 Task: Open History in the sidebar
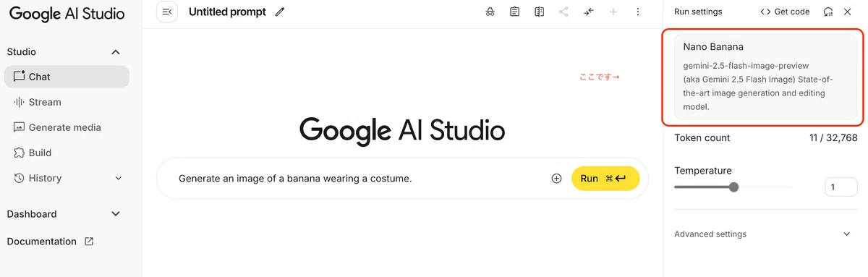[x=67, y=178]
